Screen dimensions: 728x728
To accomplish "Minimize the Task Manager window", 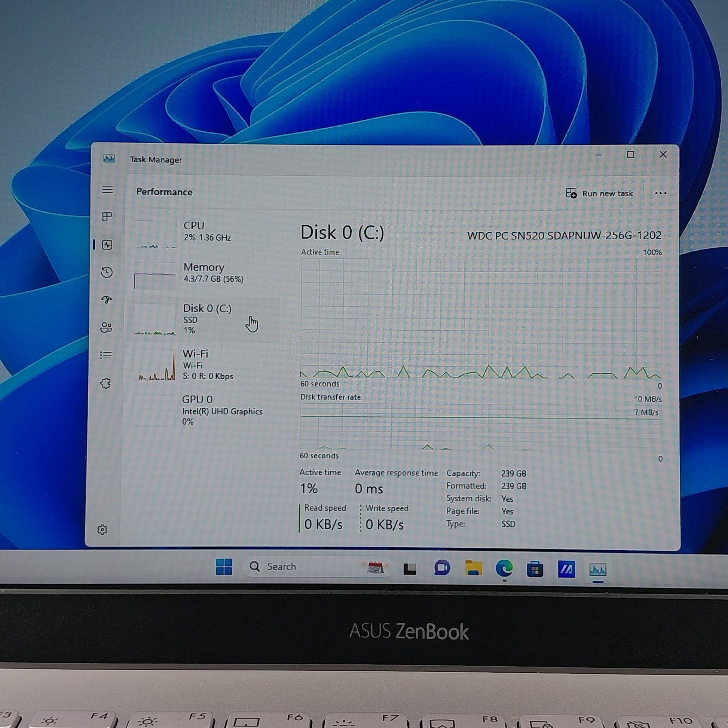I will click(599, 155).
